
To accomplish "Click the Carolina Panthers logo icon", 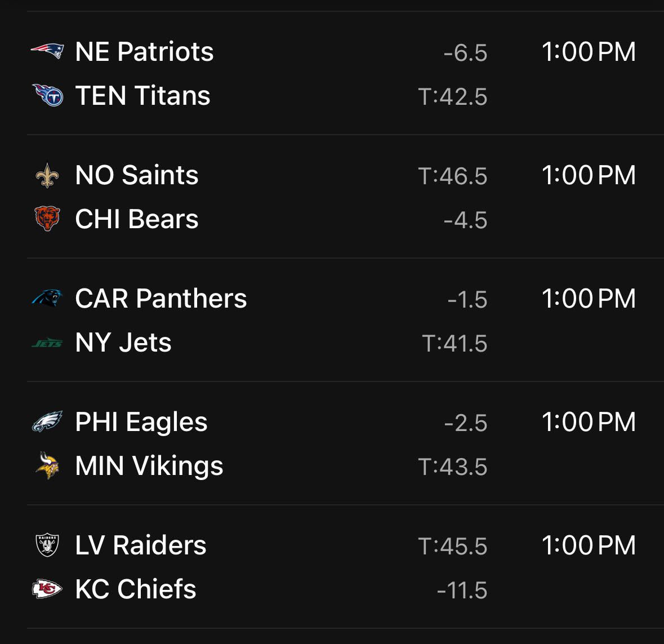I will pos(47,298).
